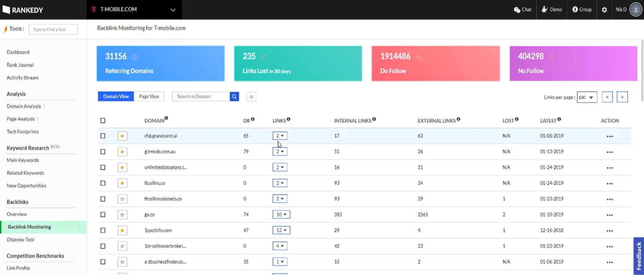Open action menu for 1spotinfo.com
The height and width of the screenshot is (275, 644).
click(610, 231)
